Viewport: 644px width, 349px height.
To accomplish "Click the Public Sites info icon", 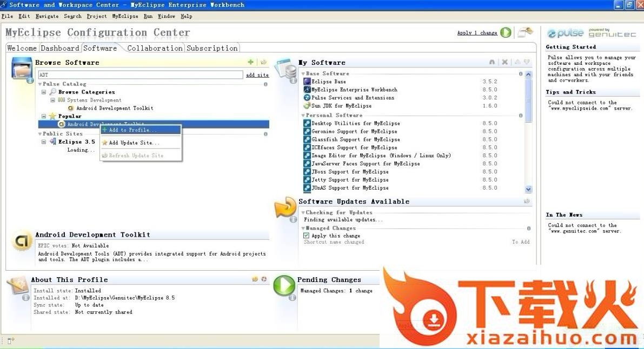I will coord(265,134).
